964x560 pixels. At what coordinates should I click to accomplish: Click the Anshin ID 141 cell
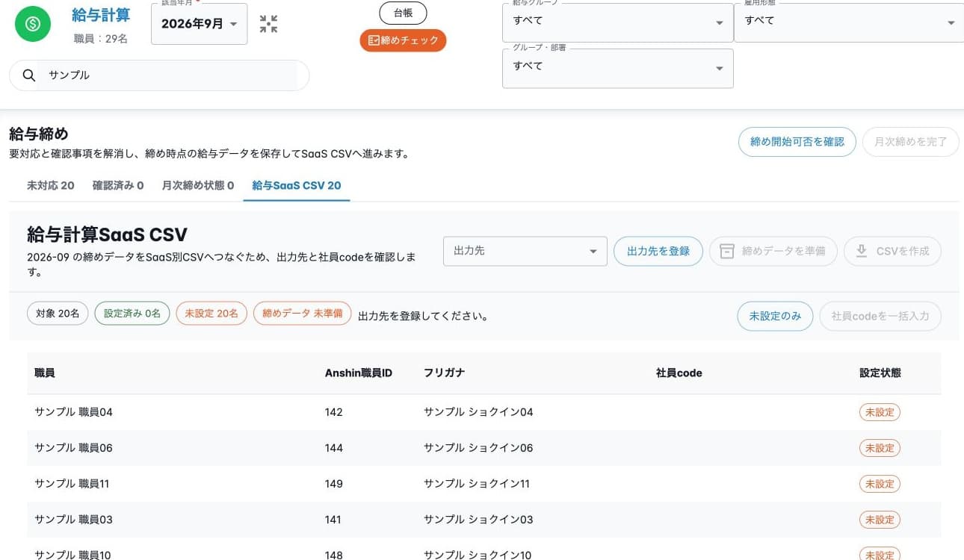(x=334, y=520)
